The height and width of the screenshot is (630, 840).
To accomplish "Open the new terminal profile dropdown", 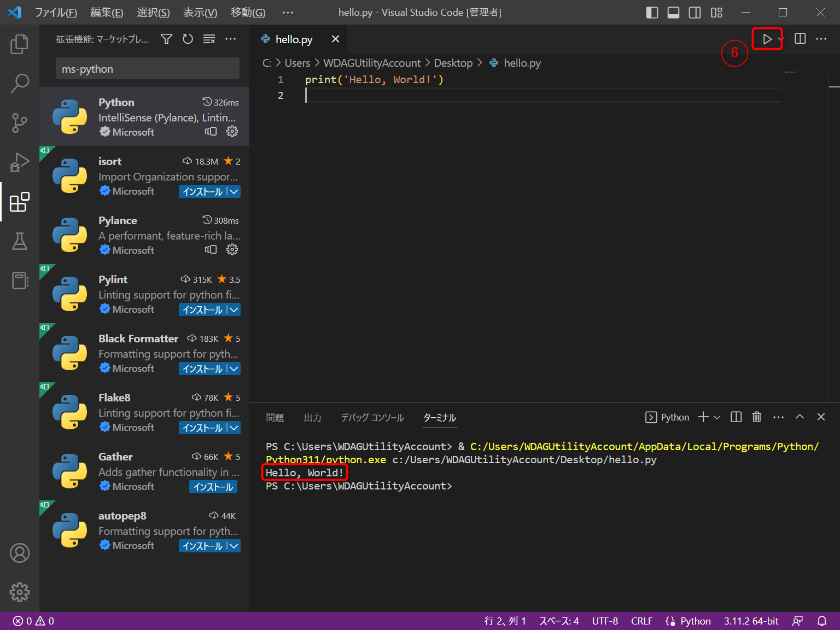I will 717,417.
